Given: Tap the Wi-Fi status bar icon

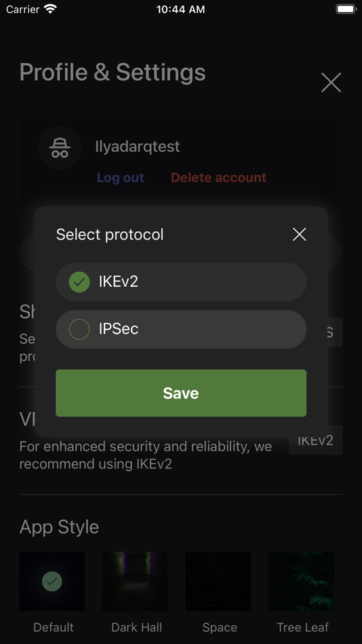Looking at the screenshot, I should coord(51,9).
